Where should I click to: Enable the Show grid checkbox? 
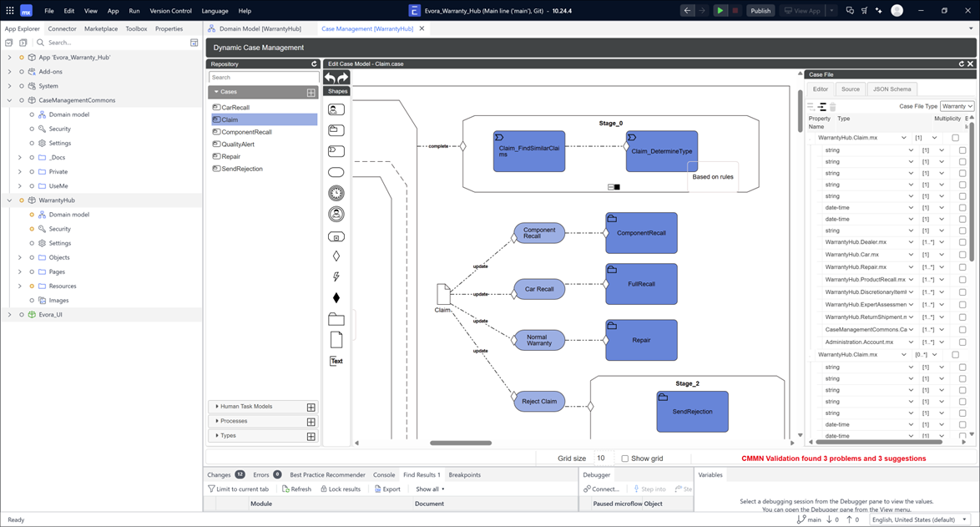pos(625,459)
